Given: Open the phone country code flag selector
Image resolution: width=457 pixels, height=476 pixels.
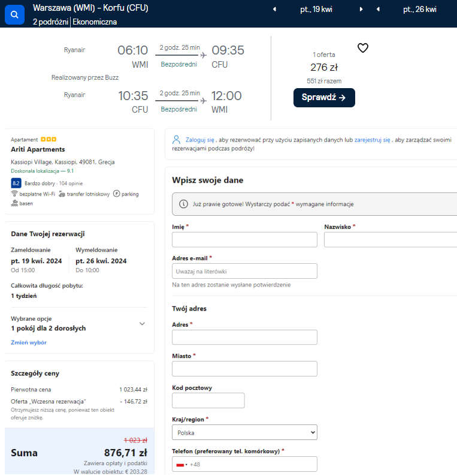Looking at the screenshot, I should (x=181, y=465).
